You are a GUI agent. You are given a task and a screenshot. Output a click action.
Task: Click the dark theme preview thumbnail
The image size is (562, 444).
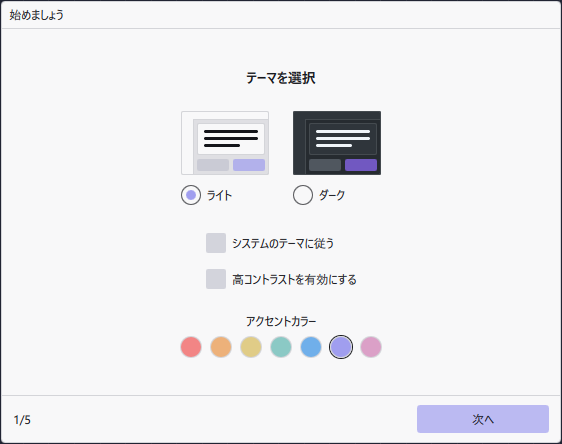coord(337,143)
